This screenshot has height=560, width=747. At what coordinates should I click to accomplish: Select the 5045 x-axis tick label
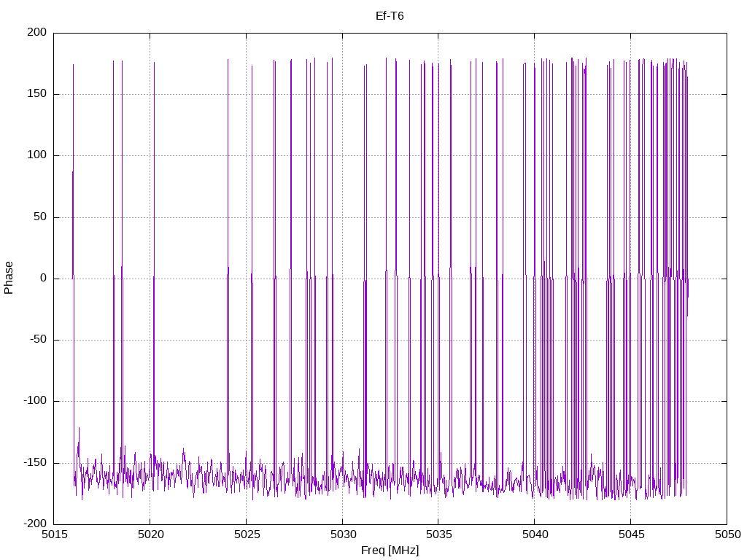pyautogui.click(x=630, y=534)
